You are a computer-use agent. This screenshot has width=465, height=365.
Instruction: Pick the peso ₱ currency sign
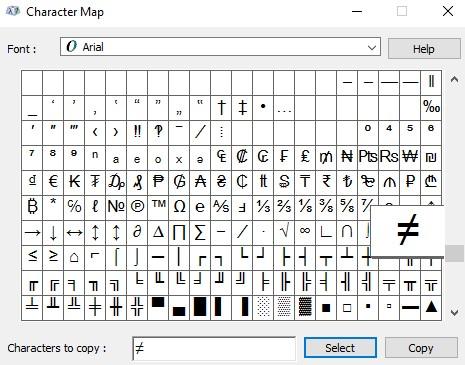coord(158,183)
